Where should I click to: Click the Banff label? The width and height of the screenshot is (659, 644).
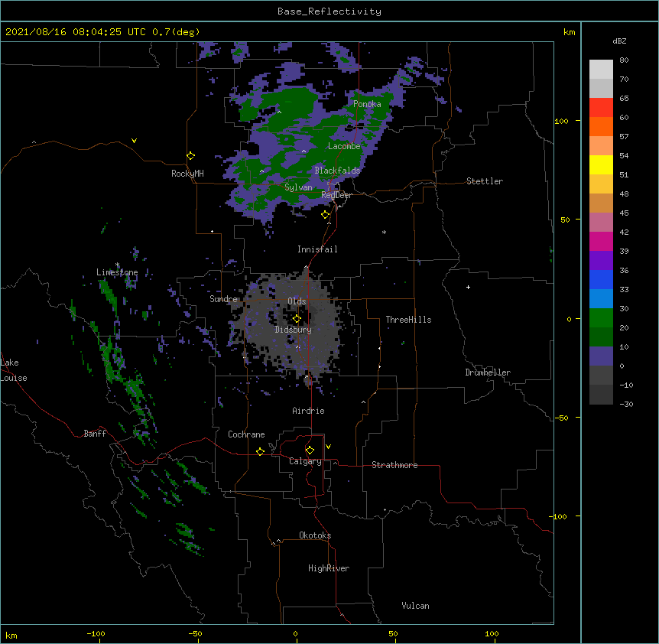tap(95, 434)
